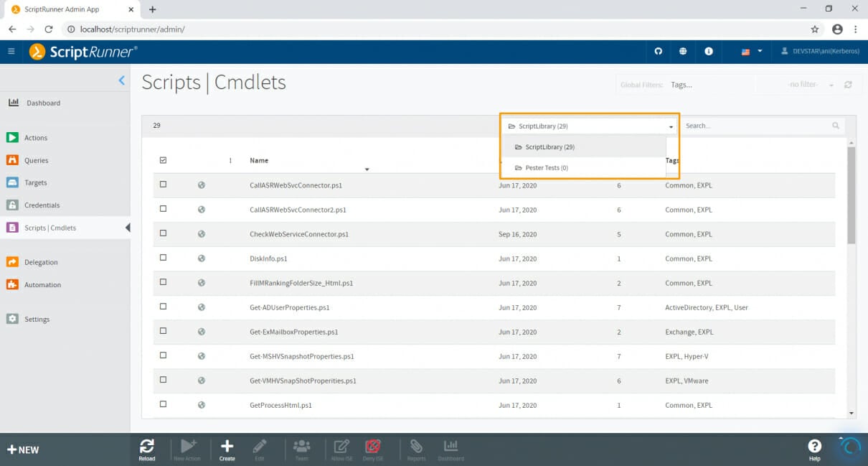Go to Credentials in the sidebar

(42, 205)
